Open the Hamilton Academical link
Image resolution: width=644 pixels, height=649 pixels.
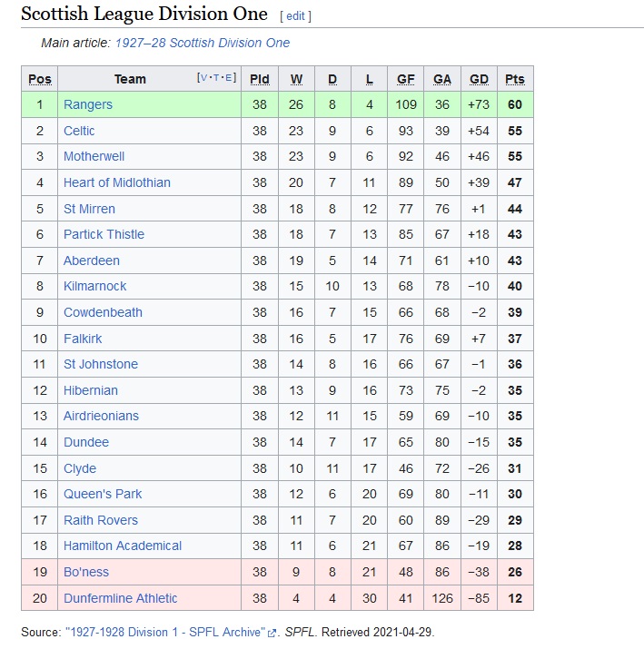click(123, 546)
